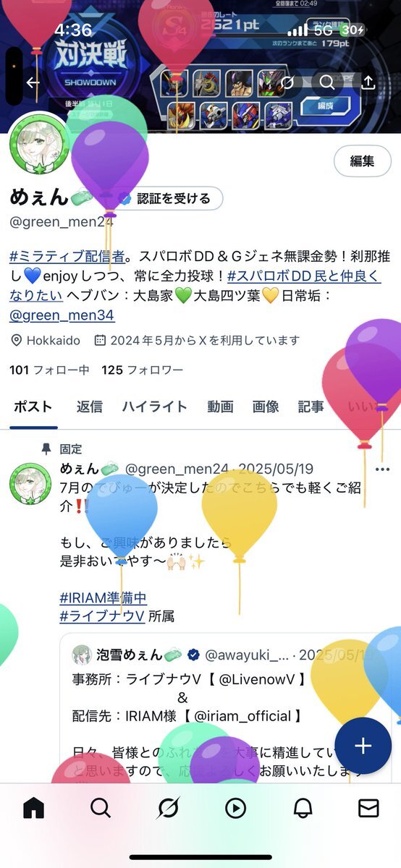Click 認証を受ける verification button

coord(172,198)
